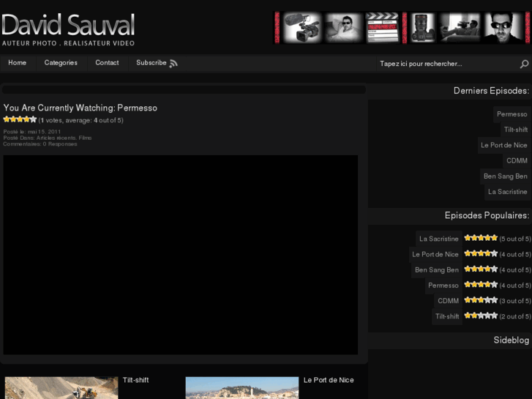
Task: Open the Categories menu
Action: point(61,63)
